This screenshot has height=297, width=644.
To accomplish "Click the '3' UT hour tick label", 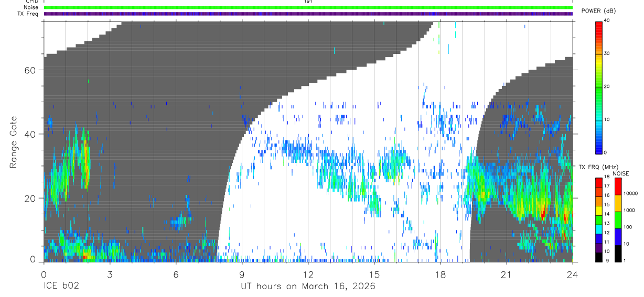I will pyautogui.click(x=110, y=274).
